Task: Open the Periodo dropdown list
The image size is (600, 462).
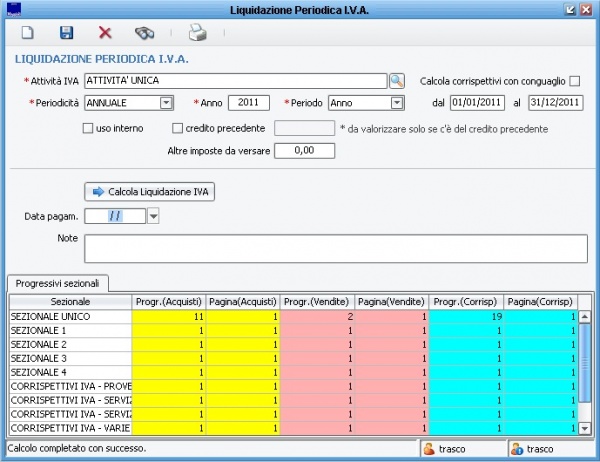Action: [396, 102]
